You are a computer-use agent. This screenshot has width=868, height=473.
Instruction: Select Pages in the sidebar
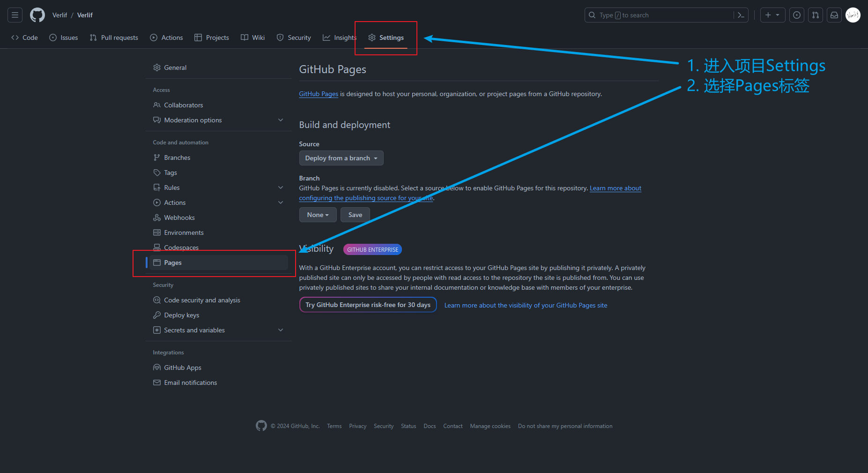point(172,262)
